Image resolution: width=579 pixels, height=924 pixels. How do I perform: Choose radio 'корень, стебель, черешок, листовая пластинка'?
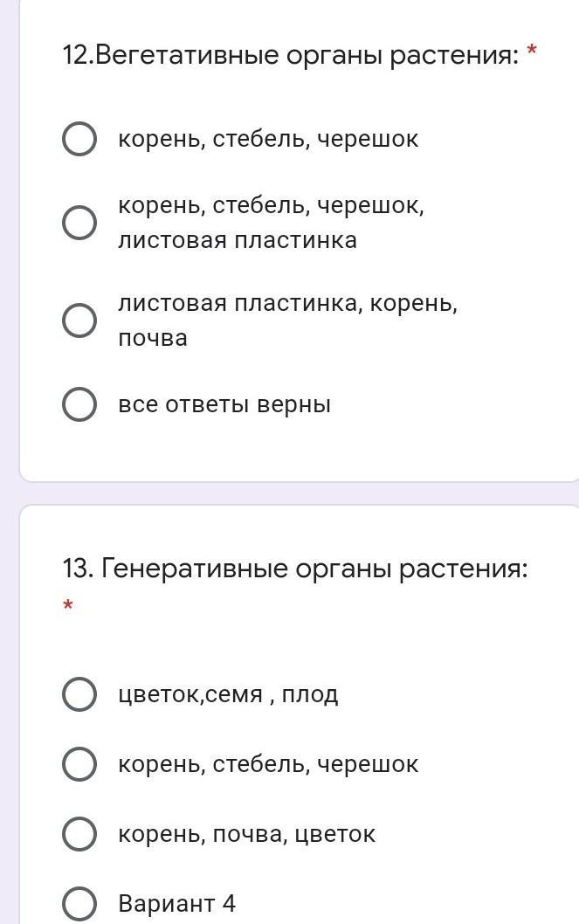tap(79, 223)
